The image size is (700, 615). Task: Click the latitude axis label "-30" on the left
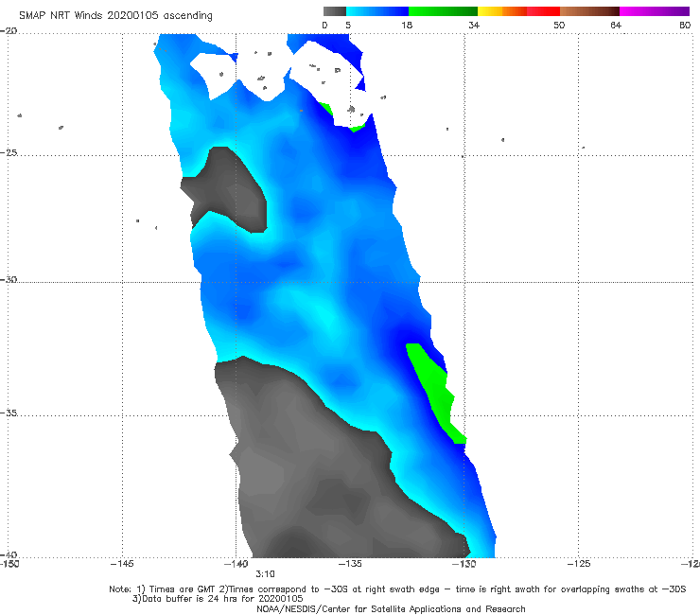point(9,279)
